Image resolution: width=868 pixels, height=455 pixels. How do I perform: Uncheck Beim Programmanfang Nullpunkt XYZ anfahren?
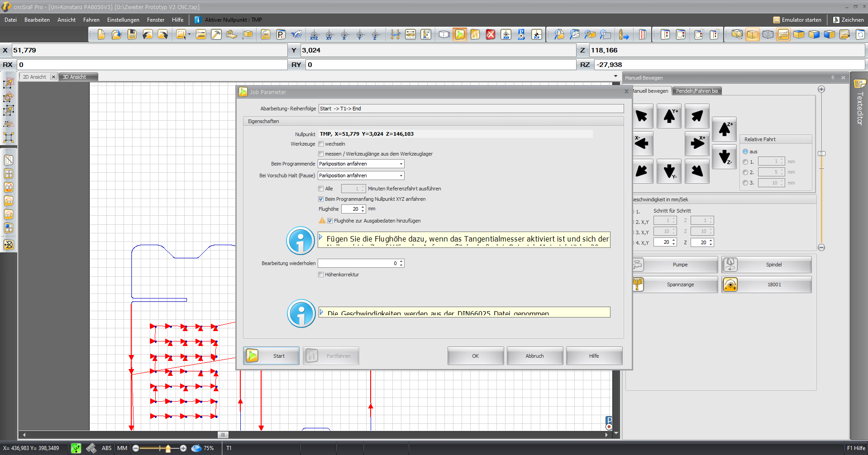point(321,199)
